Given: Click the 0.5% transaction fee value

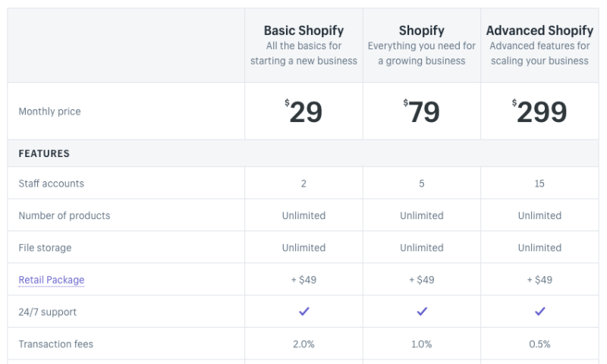Looking at the screenshot, I should pos(539,344).
